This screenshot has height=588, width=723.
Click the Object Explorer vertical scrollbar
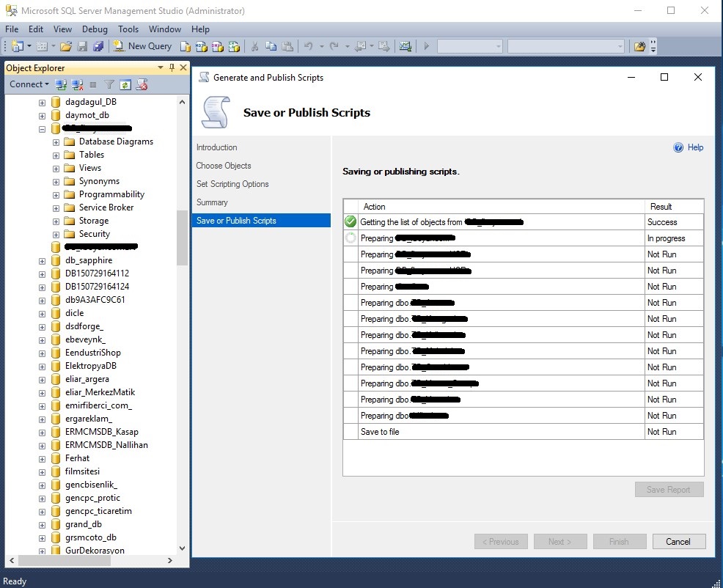coord(182,238)
